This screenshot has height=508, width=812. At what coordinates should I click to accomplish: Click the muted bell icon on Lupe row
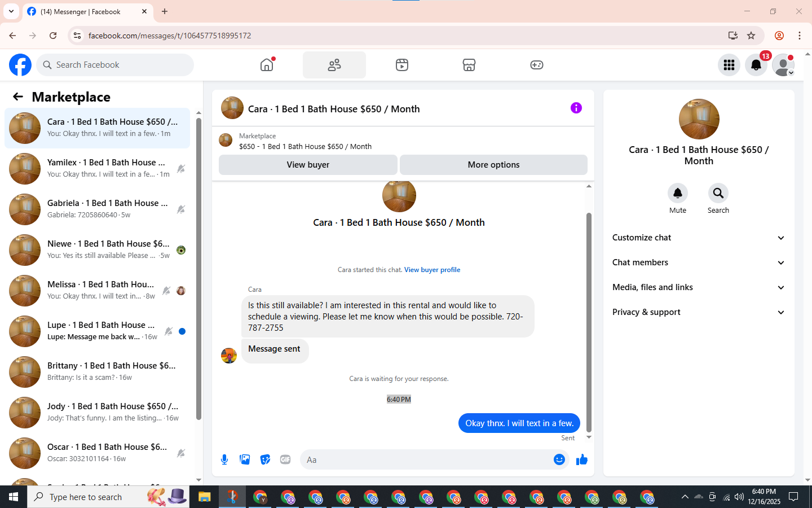(169, 331)
